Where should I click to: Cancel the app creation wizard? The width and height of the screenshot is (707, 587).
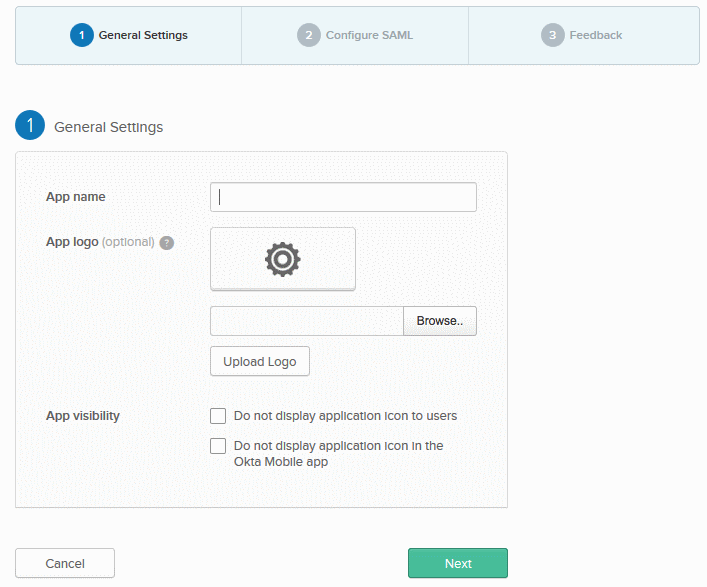point(65,563)
